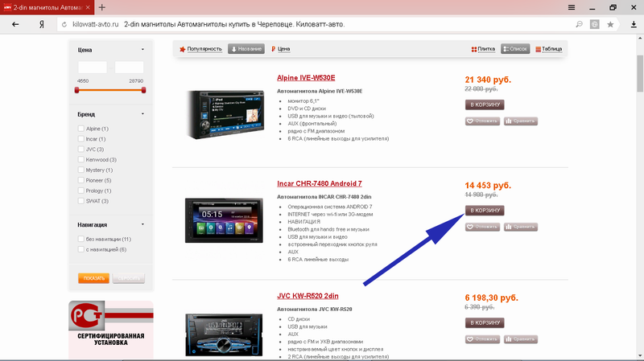Sort by Название

(246, 49)
